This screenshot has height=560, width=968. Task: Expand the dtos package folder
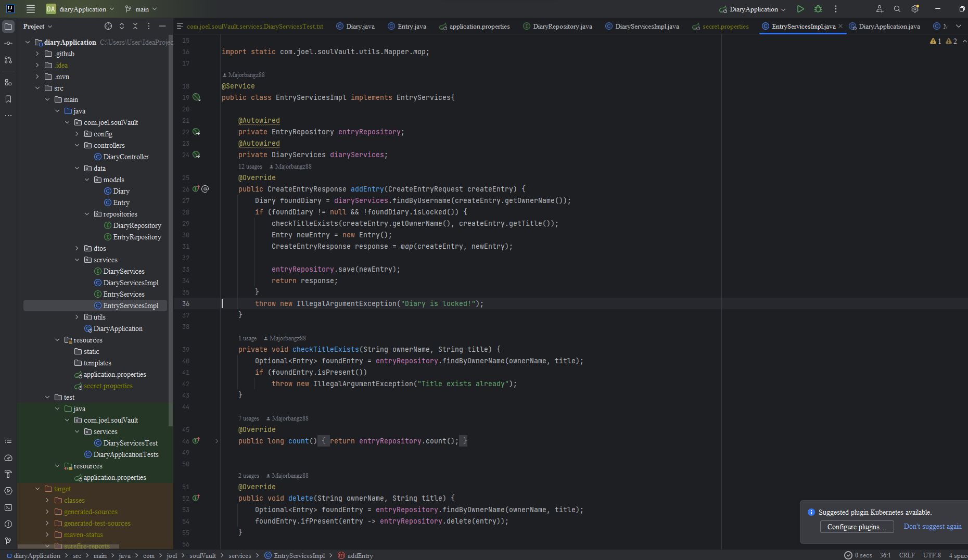pos(77,248)
